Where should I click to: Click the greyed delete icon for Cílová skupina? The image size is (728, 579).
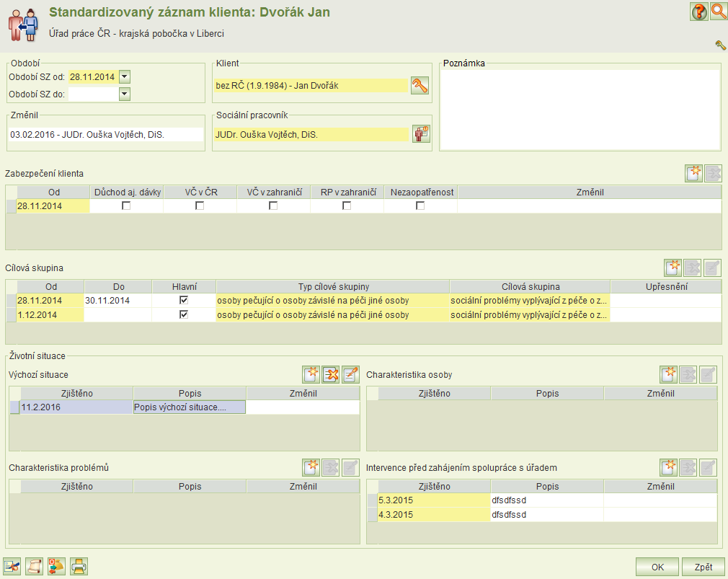692,268
